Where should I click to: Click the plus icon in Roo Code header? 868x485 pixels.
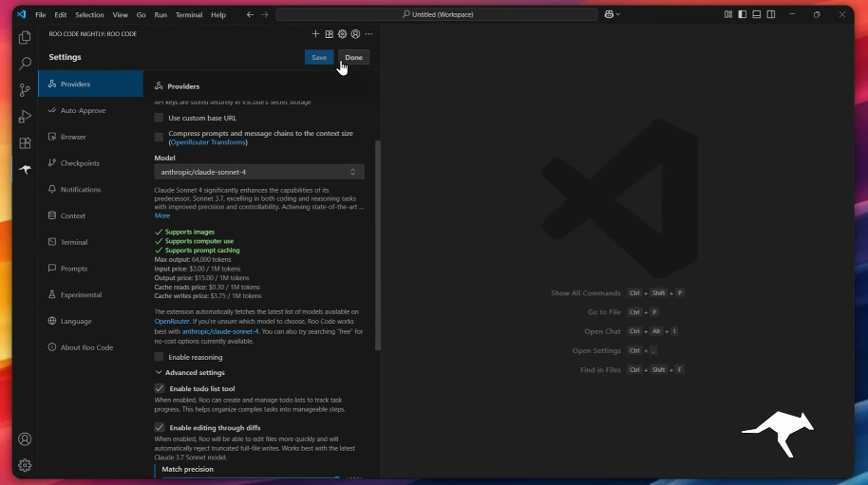(316, 34)
